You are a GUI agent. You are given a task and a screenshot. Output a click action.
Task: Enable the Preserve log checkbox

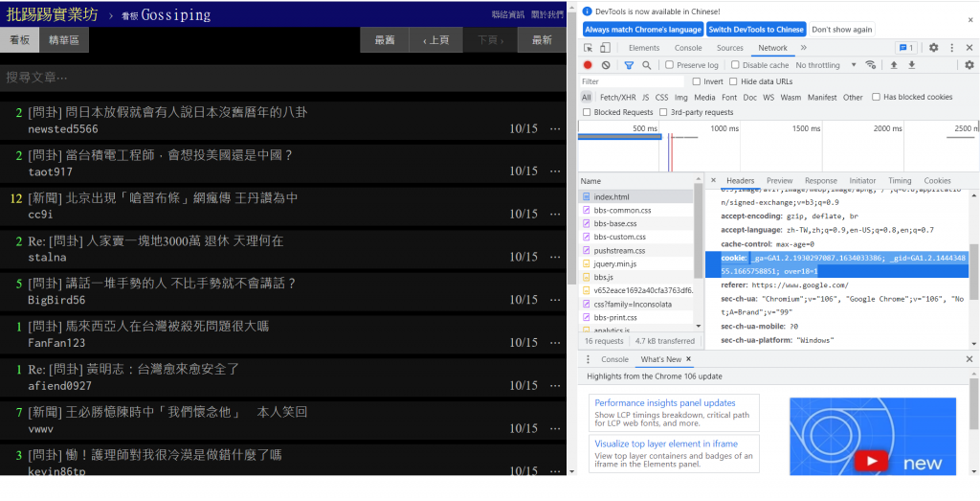click(x=669, y=65)
